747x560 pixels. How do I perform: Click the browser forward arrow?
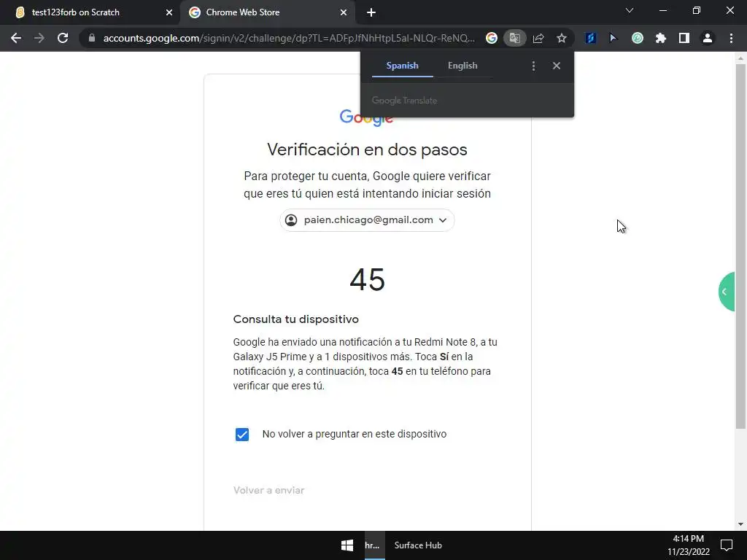(x=39, y=38)
